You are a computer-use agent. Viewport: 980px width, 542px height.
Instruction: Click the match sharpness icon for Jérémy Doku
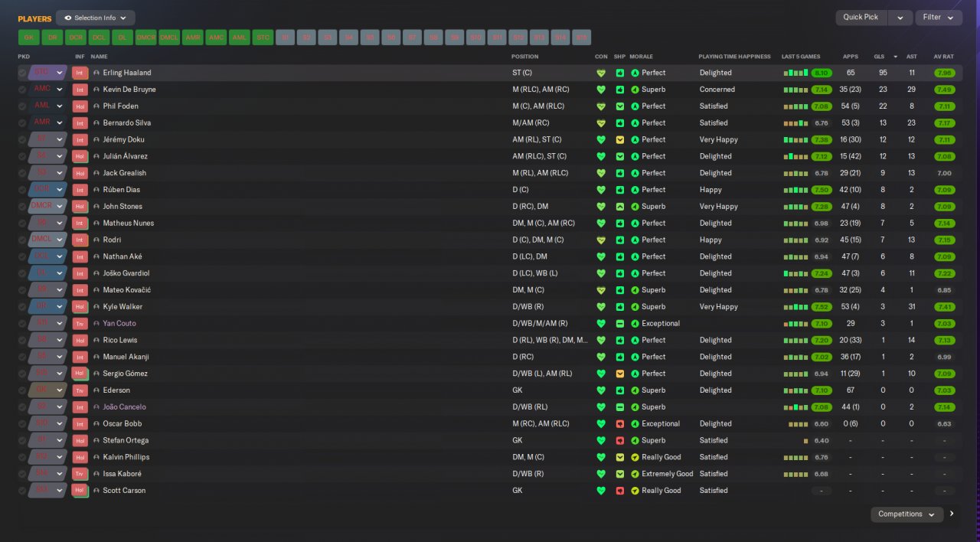pos(620,139)
